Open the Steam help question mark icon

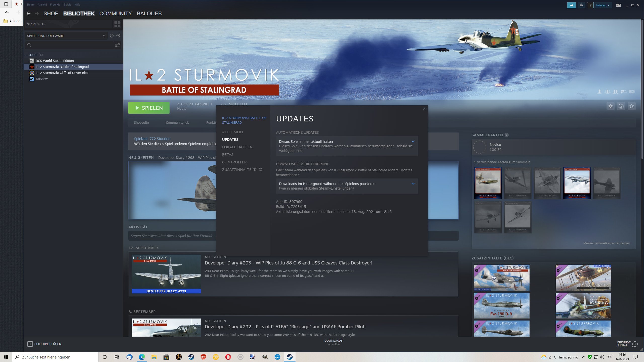coord(590,5)
